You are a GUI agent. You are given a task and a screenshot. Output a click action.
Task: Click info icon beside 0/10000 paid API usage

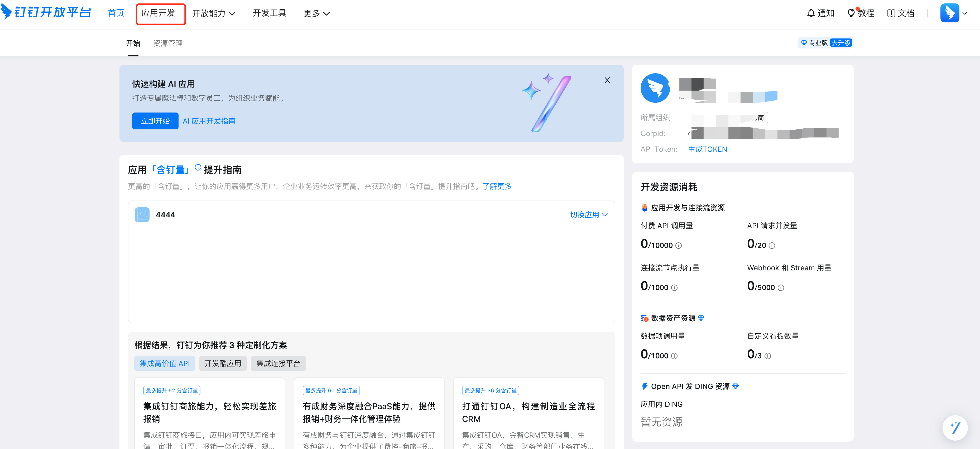678,246
